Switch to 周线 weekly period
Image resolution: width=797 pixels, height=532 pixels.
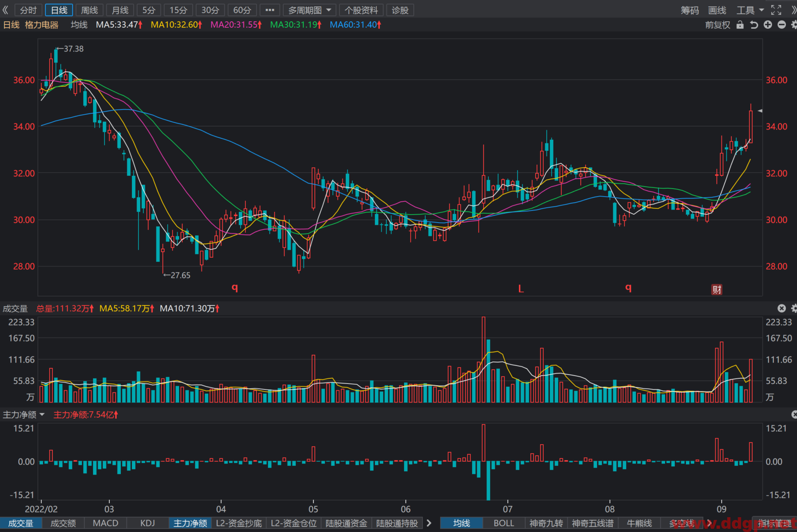tap(89, 10)
